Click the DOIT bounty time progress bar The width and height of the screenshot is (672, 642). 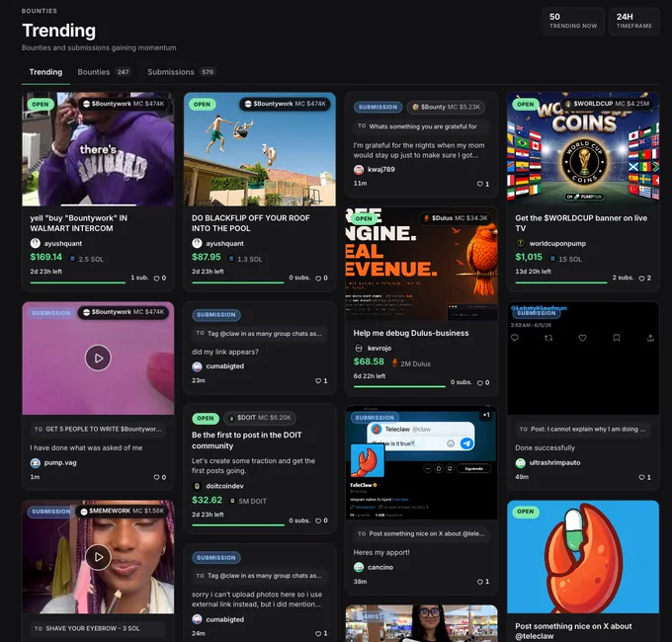click(238, 525)
